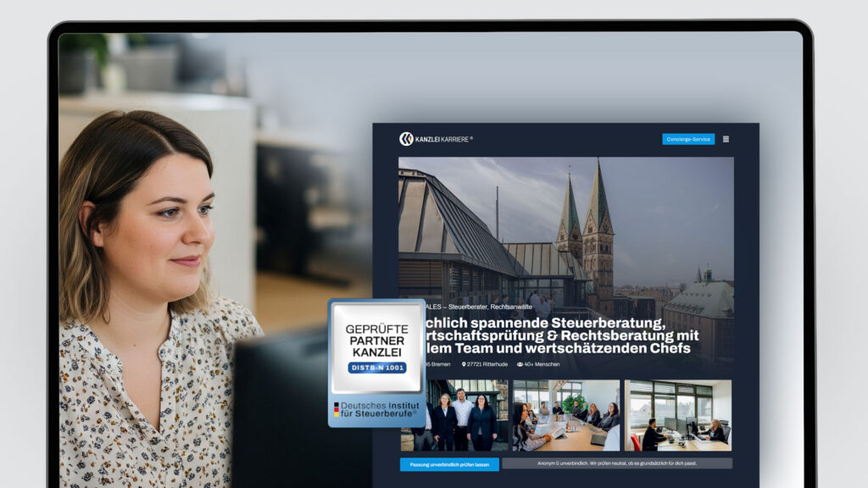Click the Kanzlei Karriere logo icon
Image resolution: width=868 pixels, height=488 pixels.
tap(406, 139)
